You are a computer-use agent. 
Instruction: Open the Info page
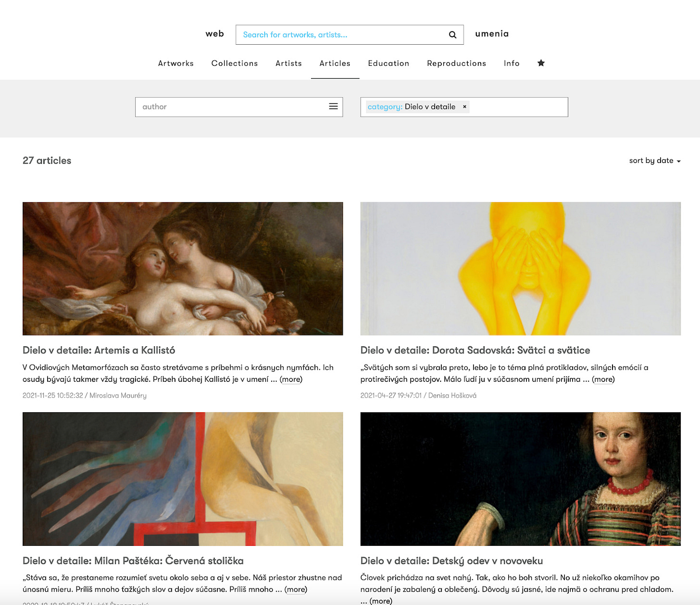[512, 63]
